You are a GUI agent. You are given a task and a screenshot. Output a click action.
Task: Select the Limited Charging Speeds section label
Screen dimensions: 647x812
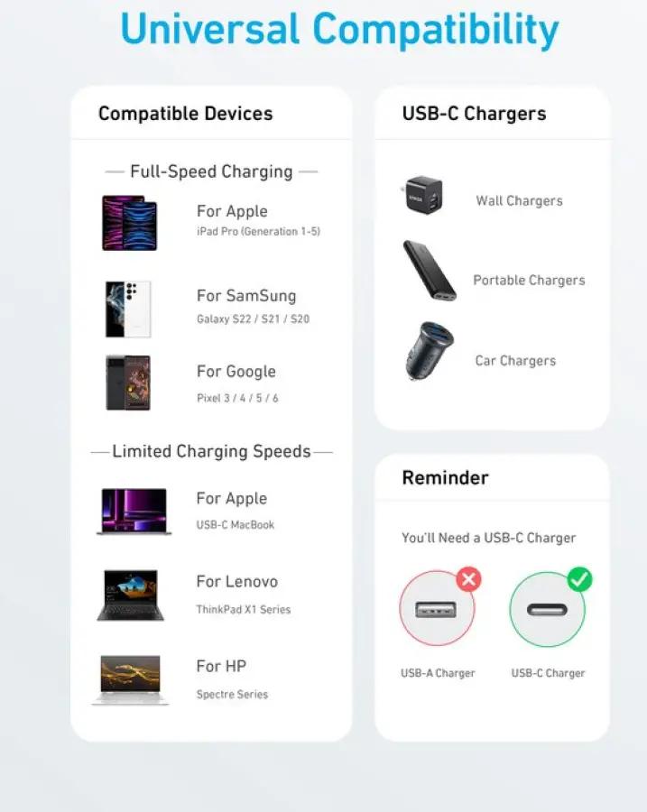click(211, 452)
